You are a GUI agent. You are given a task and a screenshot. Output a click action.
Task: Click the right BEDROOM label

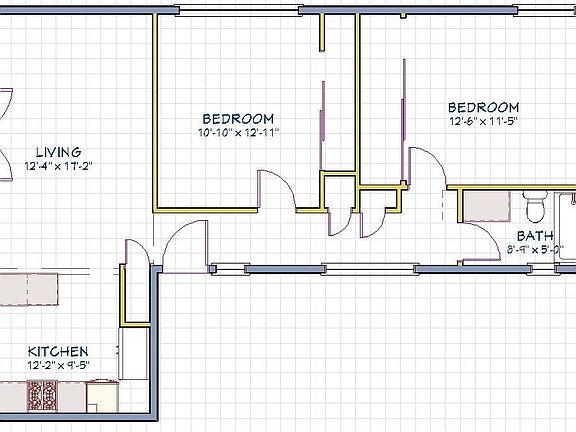(x=483, y=108)
